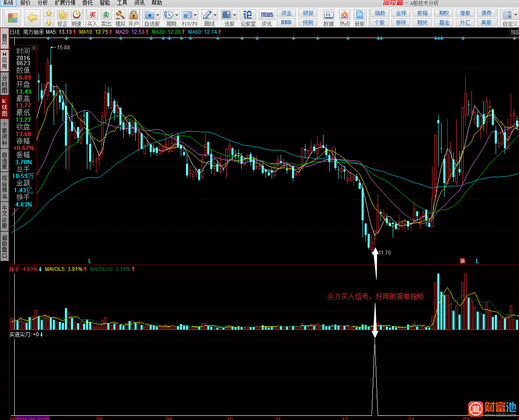Go back with the yellow left arrow
This screenshot has height=420, width=519.
(32, 18)
